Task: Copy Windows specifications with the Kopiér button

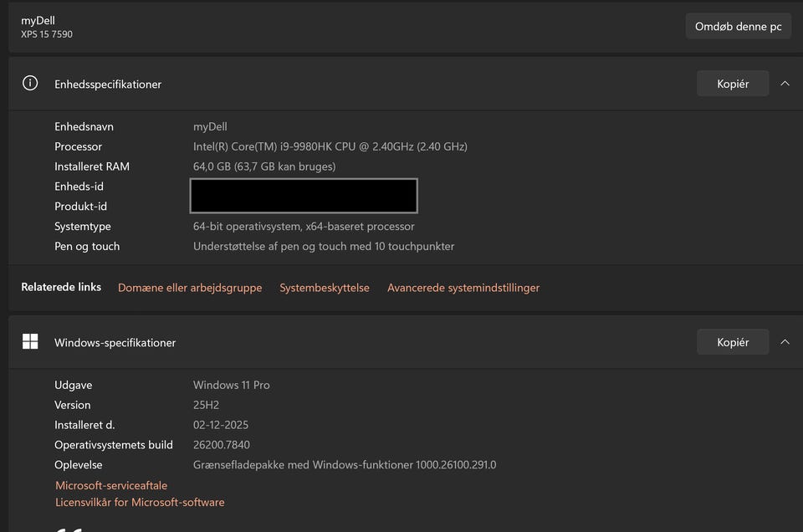Action: click(x=732, y=341)
